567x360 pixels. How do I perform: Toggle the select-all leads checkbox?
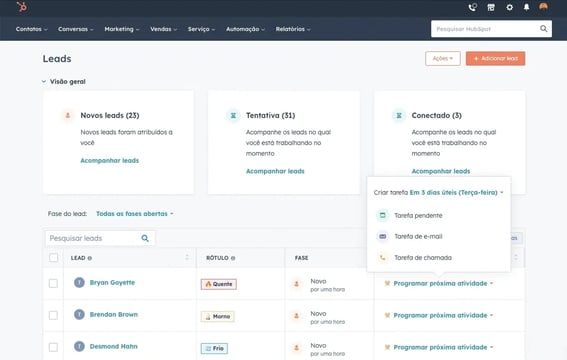pos(54,258)
